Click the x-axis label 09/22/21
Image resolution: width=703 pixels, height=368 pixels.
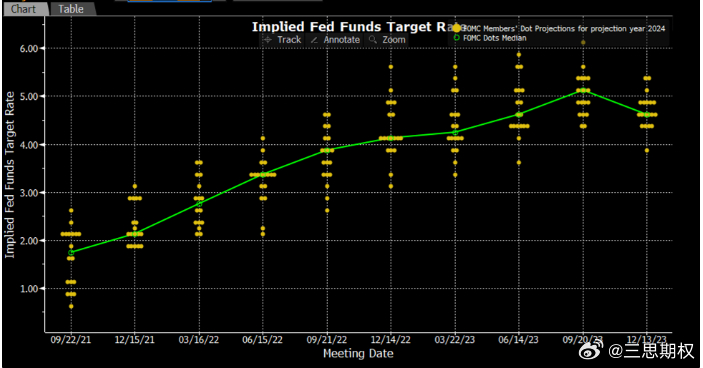point(71,340)
